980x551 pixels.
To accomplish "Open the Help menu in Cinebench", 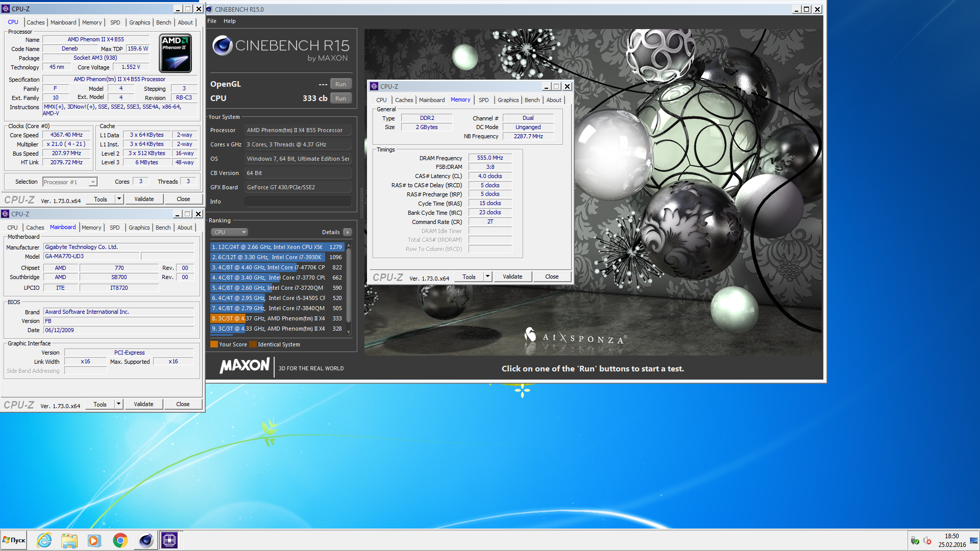I will (x=230, y=21).
